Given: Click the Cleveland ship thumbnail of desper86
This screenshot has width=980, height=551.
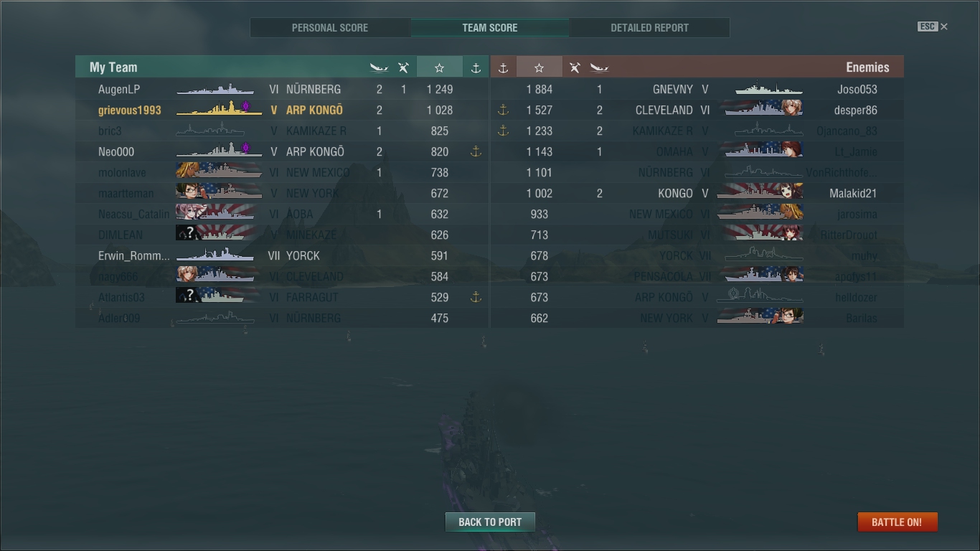Looking at the screenshot, I should (760, 109).
